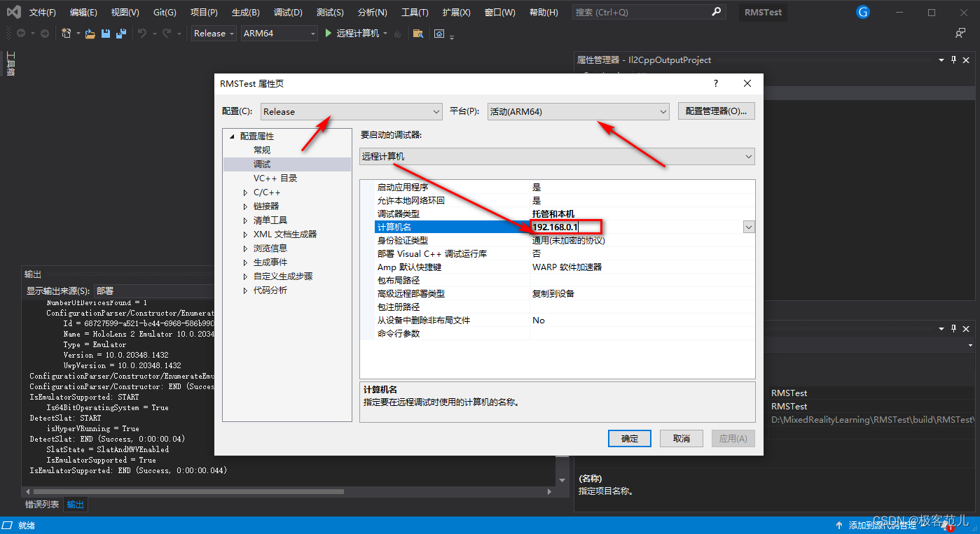Click the Redo arrow in toolbar
Image resolution: width=980 pixels, height=534 pixels.
coord(167,34)
